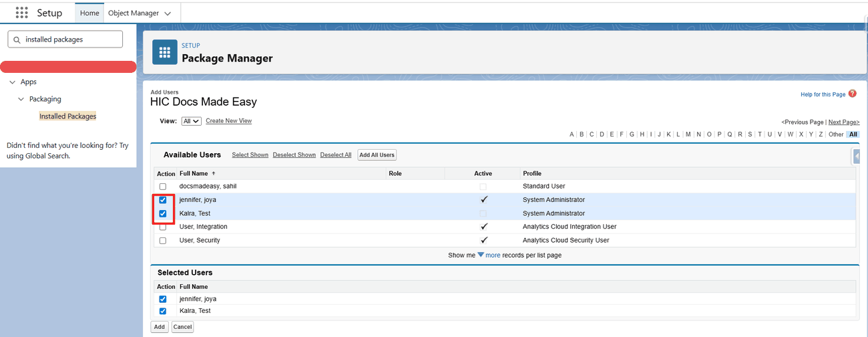The width and height of the screenshot is (868, 337).
Task: Open the Help for this Page link
Action: point(823,95)
